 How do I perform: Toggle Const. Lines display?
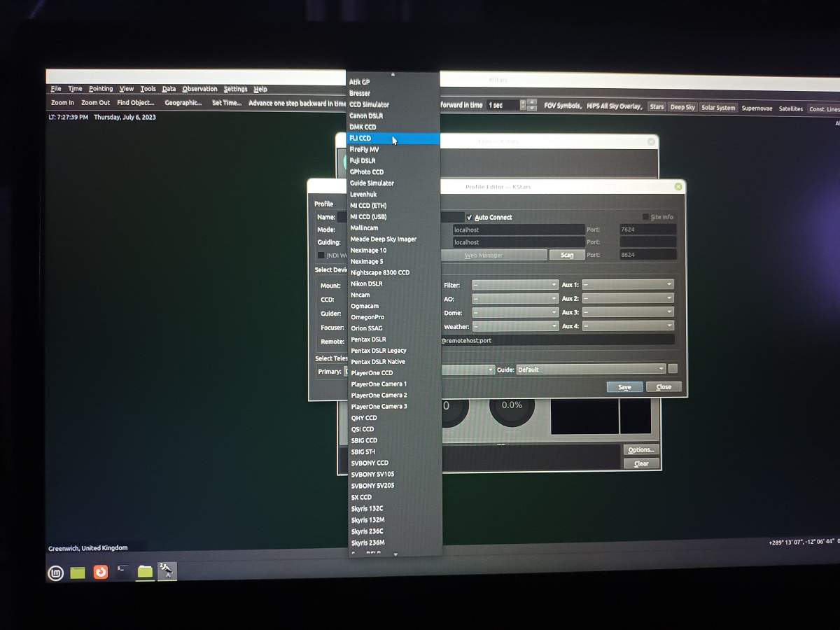click(824, 109)
